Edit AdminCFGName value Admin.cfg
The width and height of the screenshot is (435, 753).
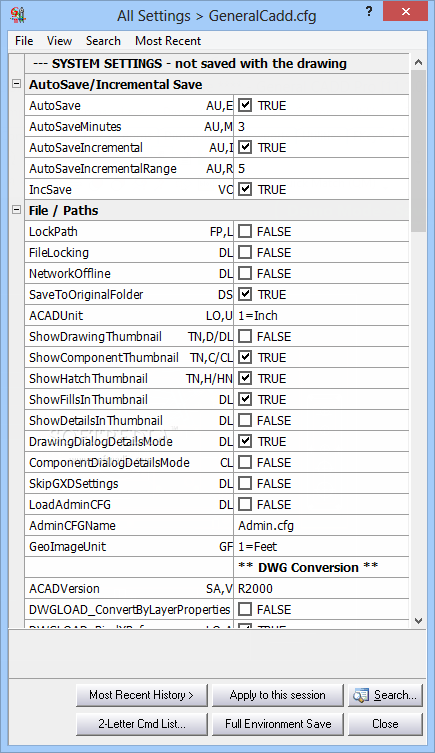[321, 525]
